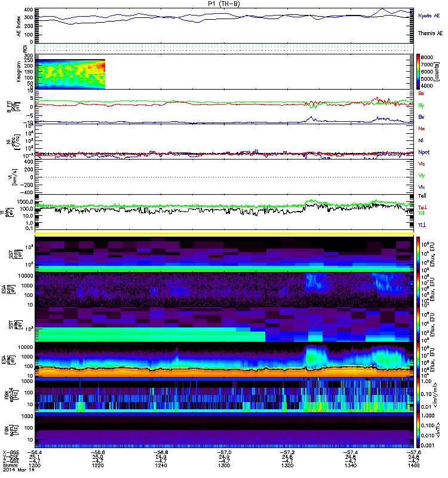448x478 pixels.
Task: Click the "<|mV/m|>" colorbar unit label
Action: [436, 395]
